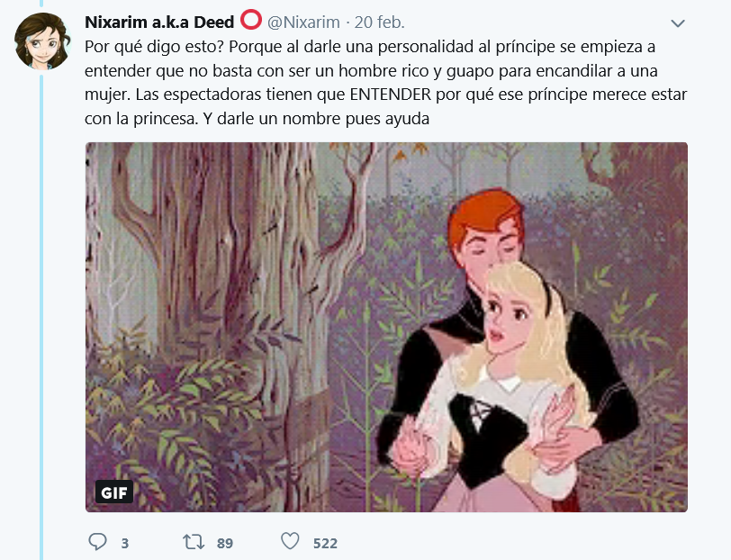This screenshot has height=560, width=731.
Task: Click the retweet count 89
Action: (225, 543)
